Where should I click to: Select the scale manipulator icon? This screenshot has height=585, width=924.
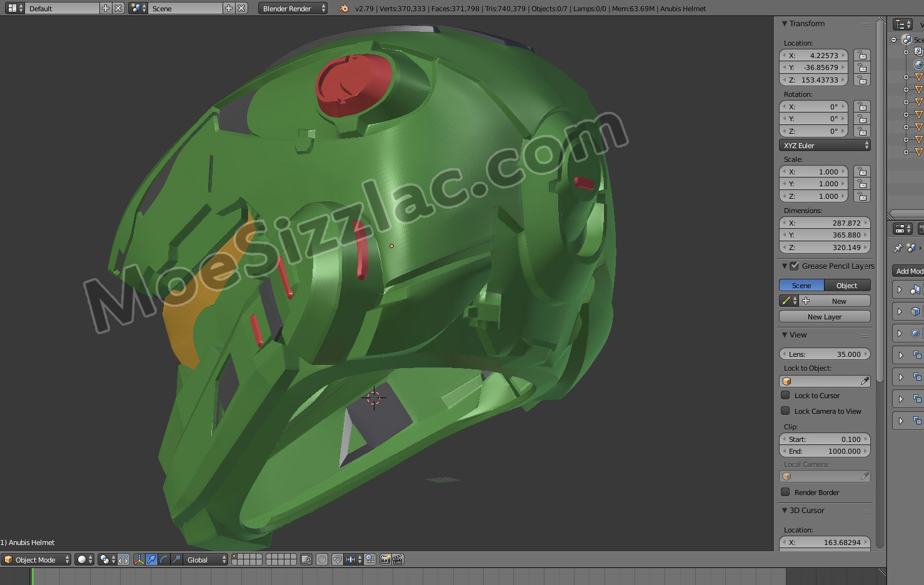click(x=176, y=559)
